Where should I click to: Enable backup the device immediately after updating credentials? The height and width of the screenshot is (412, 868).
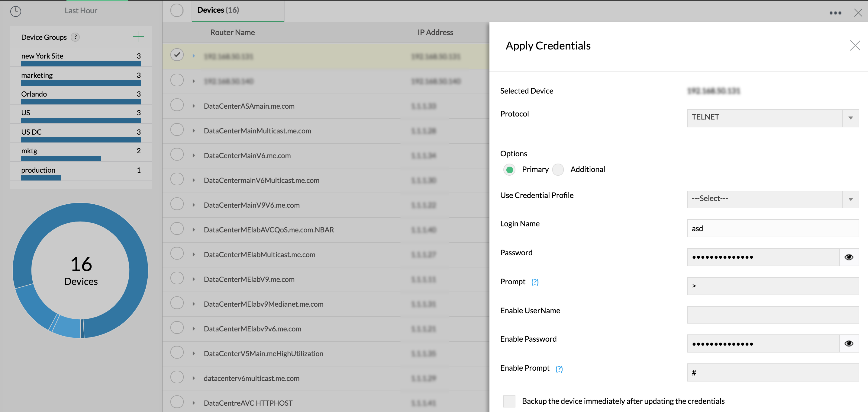(509, 401)
